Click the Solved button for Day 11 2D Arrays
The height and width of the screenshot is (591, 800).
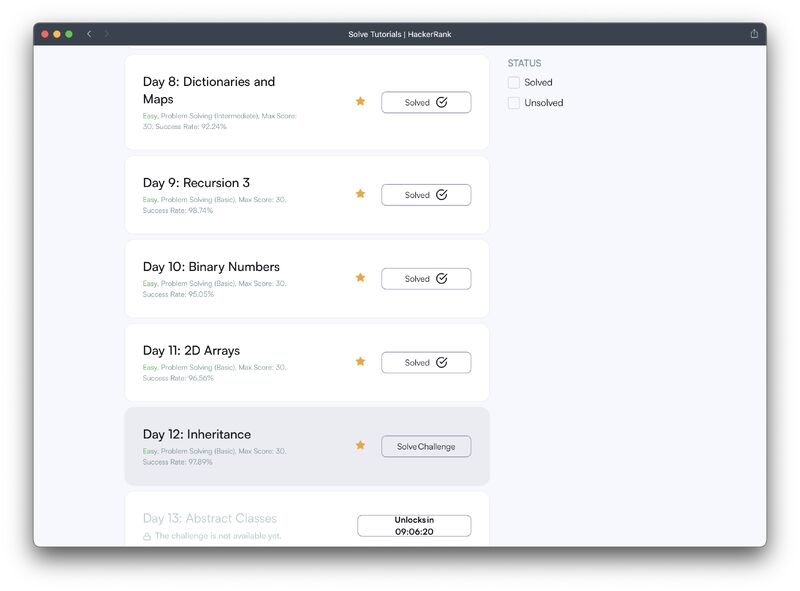tap(426, 362)
